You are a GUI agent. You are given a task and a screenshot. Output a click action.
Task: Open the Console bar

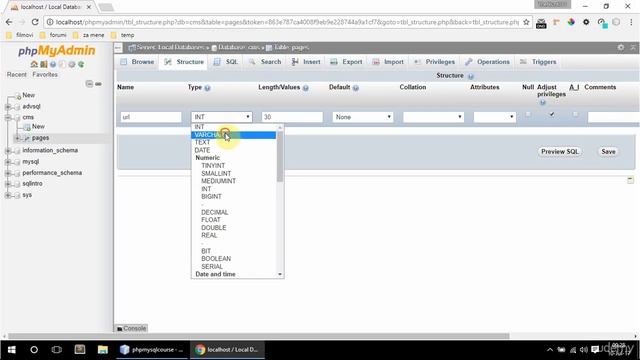coord(131,329)
